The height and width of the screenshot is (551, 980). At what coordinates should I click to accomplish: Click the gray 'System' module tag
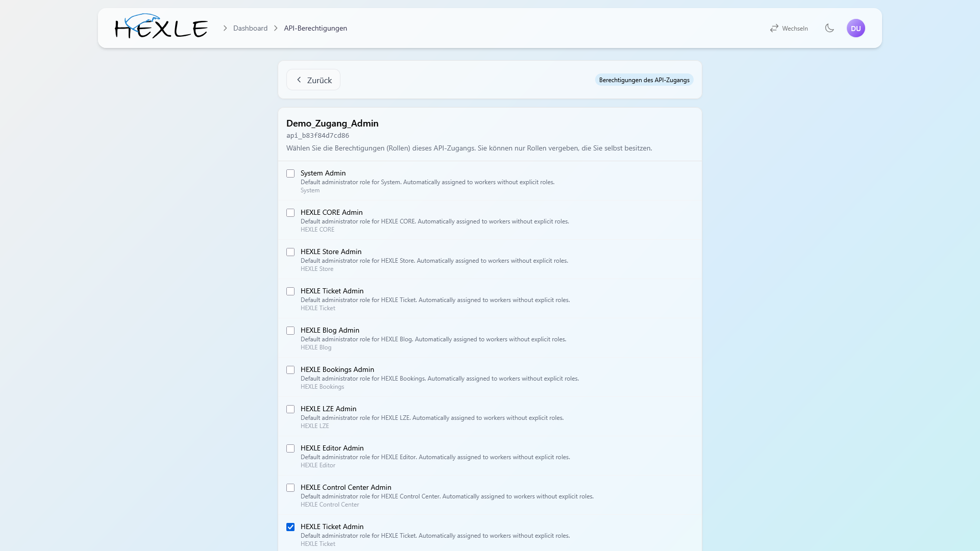(x=310, y=190)
